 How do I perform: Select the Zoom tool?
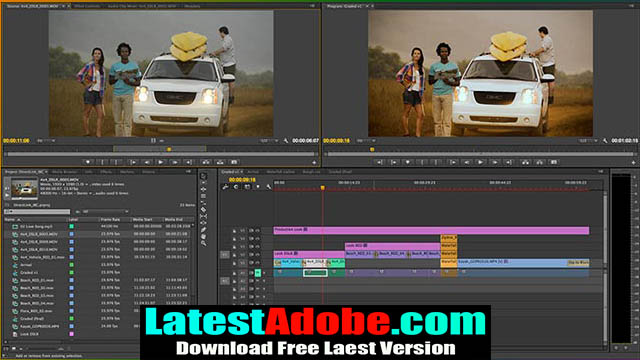[203, 243]
